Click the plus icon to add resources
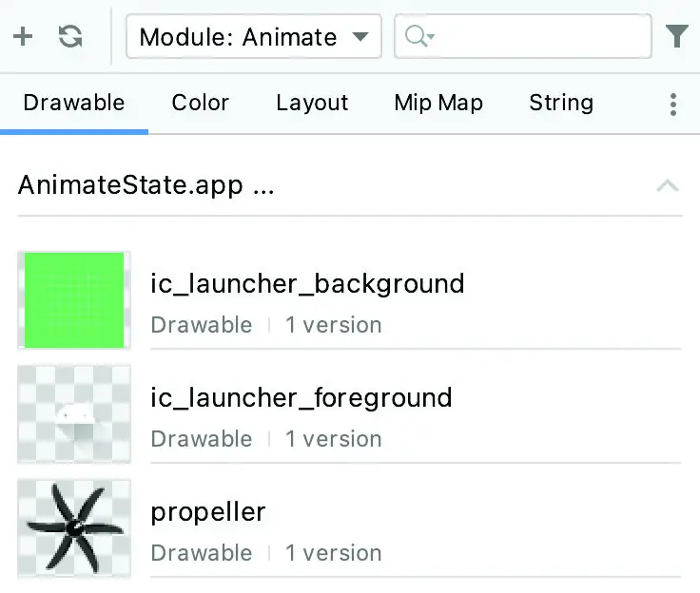700x593 pixels. [23, 37]
